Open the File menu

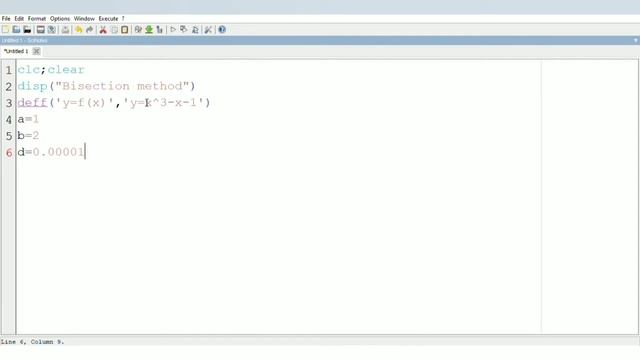6,19
